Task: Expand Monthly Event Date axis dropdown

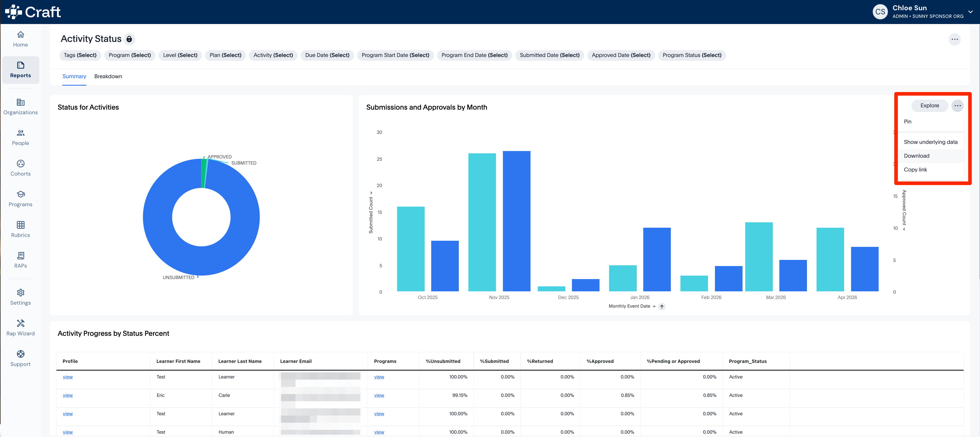Action: pos(654,307)
